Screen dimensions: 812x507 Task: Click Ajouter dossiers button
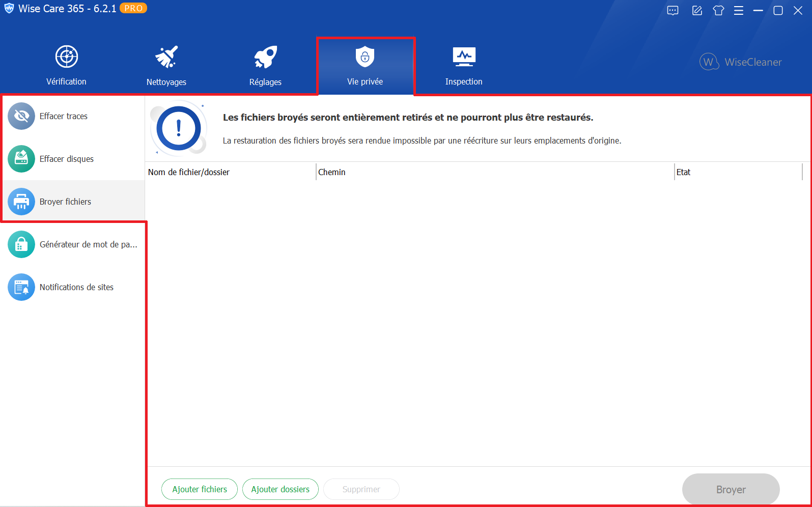click(281, 489)
